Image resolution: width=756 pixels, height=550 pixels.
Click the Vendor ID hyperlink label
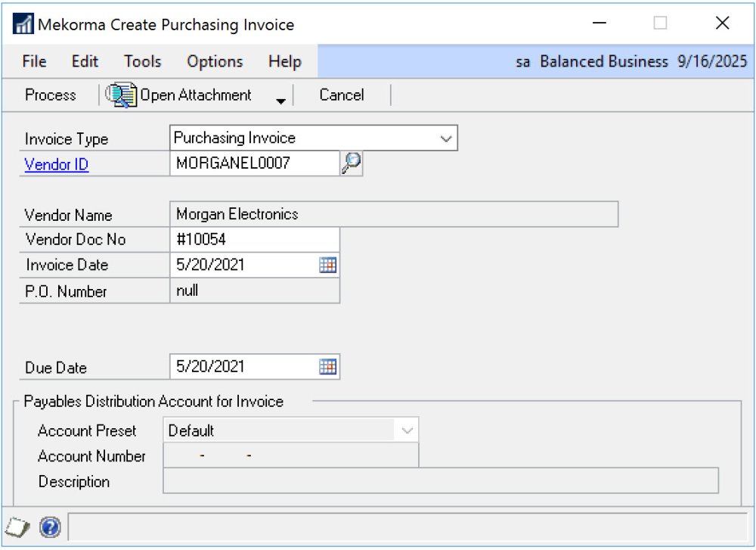(x=55, y=164)
